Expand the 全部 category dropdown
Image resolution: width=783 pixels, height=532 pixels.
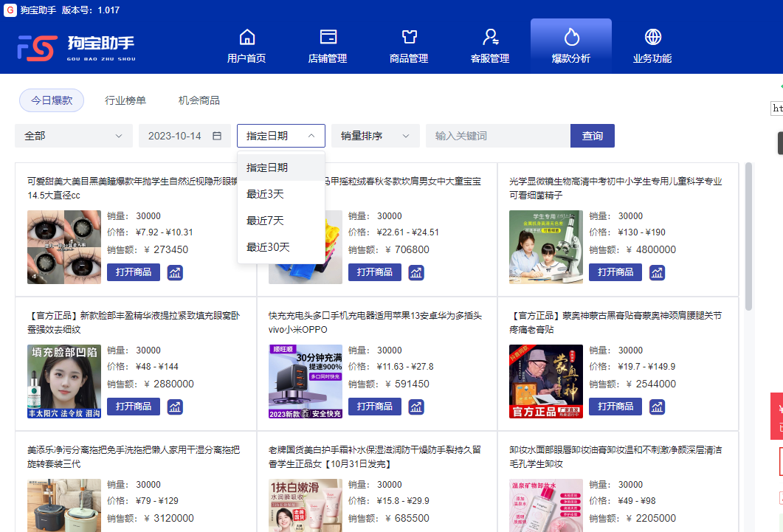tap(74, 136)
